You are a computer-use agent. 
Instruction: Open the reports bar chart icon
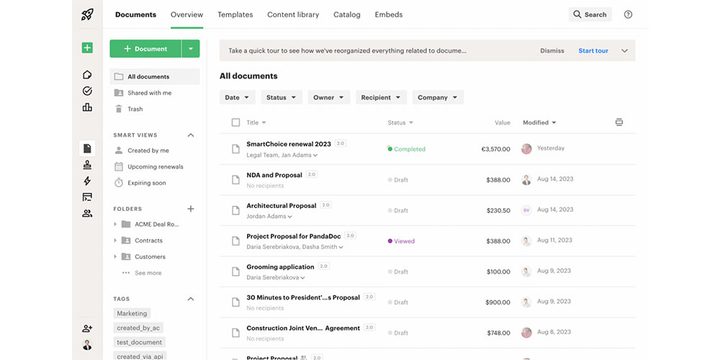pos(87,107)
